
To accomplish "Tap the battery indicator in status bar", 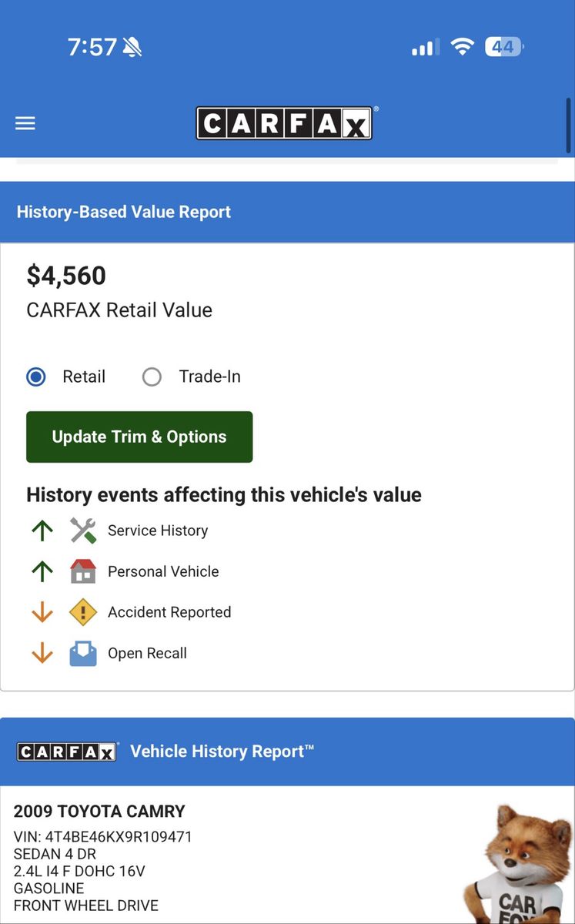I will tap(504, 47).
